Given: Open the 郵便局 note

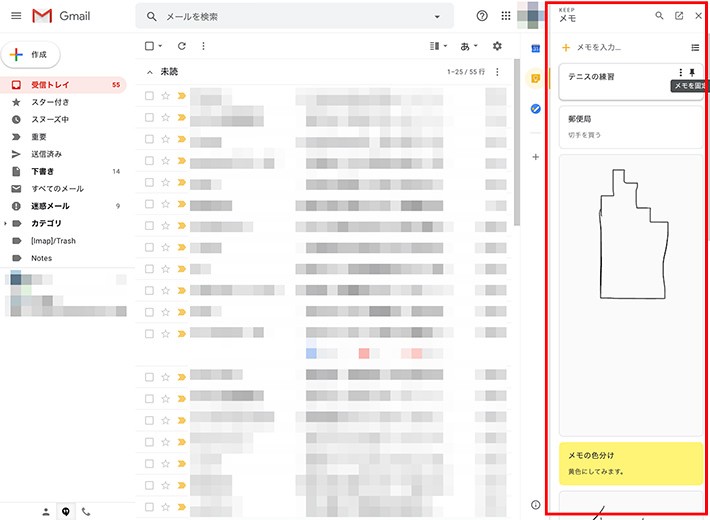Looking at the screenshot, I should tap(631, 127).
